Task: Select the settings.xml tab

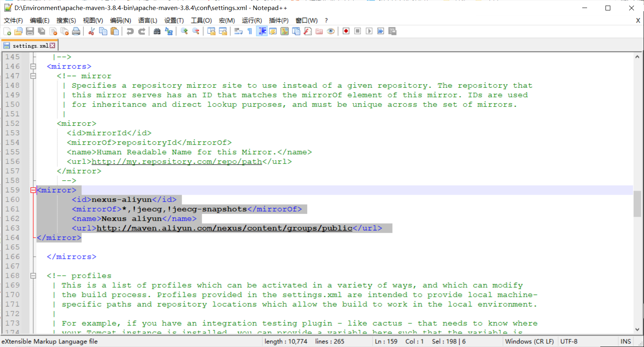Action: click(30, 46)
